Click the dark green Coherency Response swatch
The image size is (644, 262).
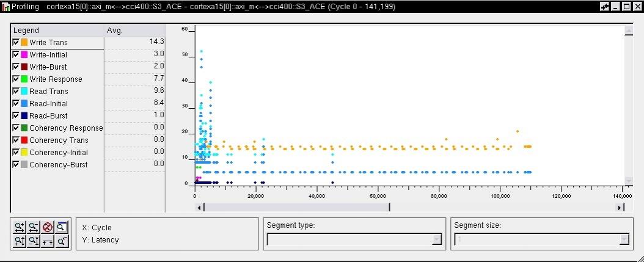coord(24,128)
